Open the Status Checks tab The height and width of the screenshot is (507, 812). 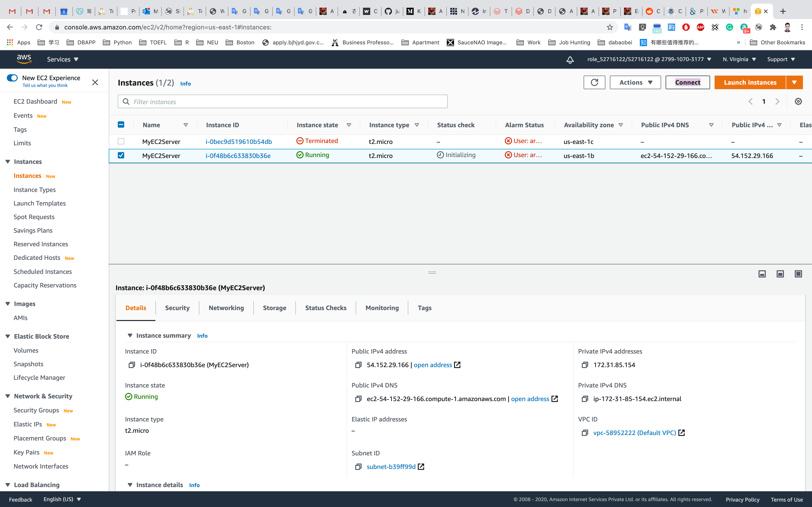326,308
